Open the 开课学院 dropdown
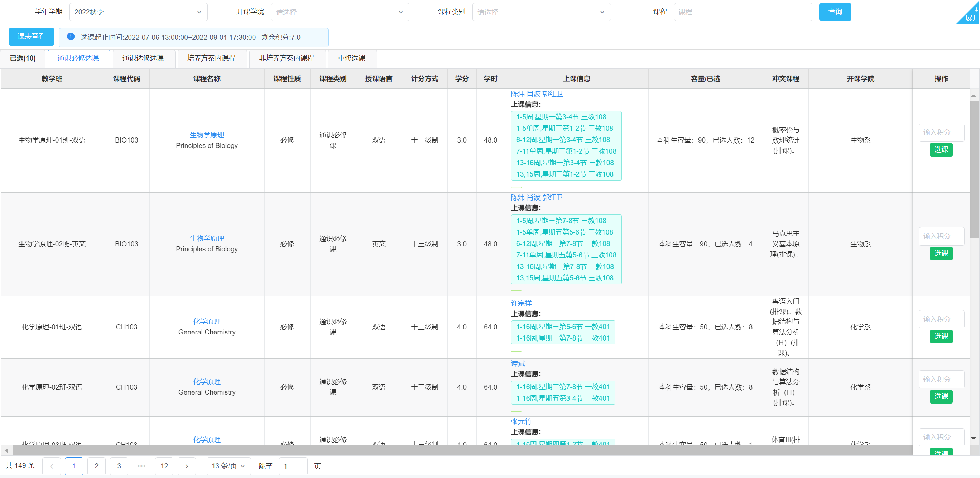980x478 pixels. click(x=340, y=12)
